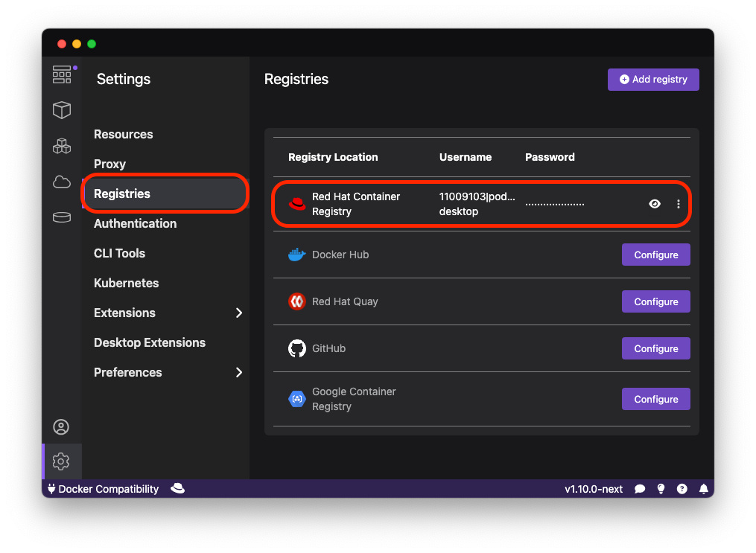The width and height of the screenshot is (756, 553).
Task: Click the 11009103|pod... username cell
Action: point(477,204)
